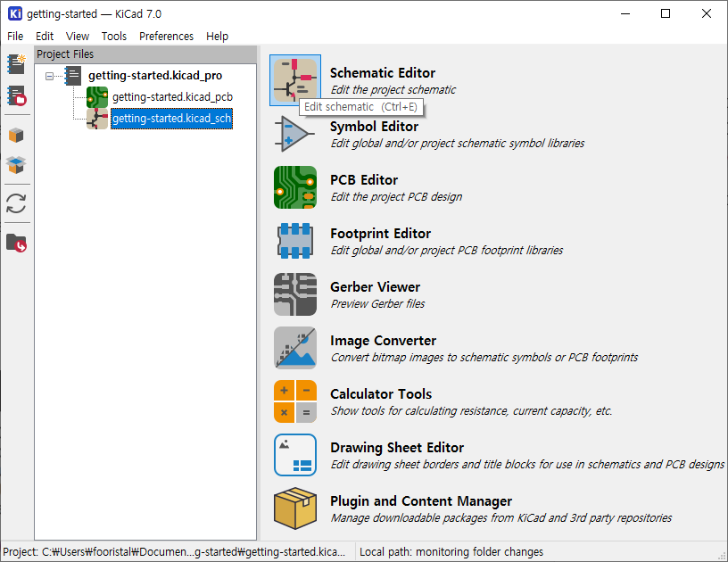Screen dimensions: 728x562
Task: Click Plugin and Content Manager title text
Action: click(x=420, y=501)
